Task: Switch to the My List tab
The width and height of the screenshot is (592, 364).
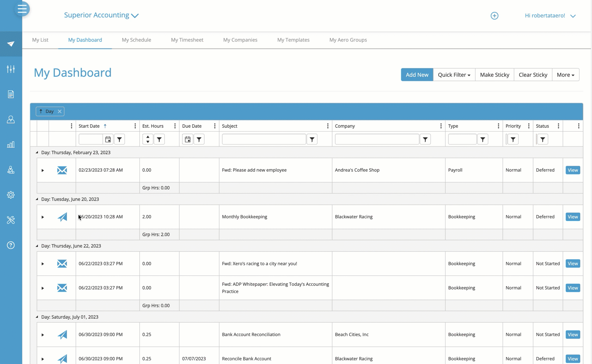Action: pos(40,40)
